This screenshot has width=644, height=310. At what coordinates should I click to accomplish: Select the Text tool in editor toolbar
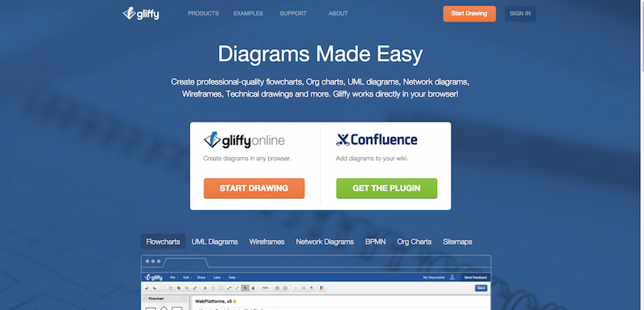click(x=205, y=287)
